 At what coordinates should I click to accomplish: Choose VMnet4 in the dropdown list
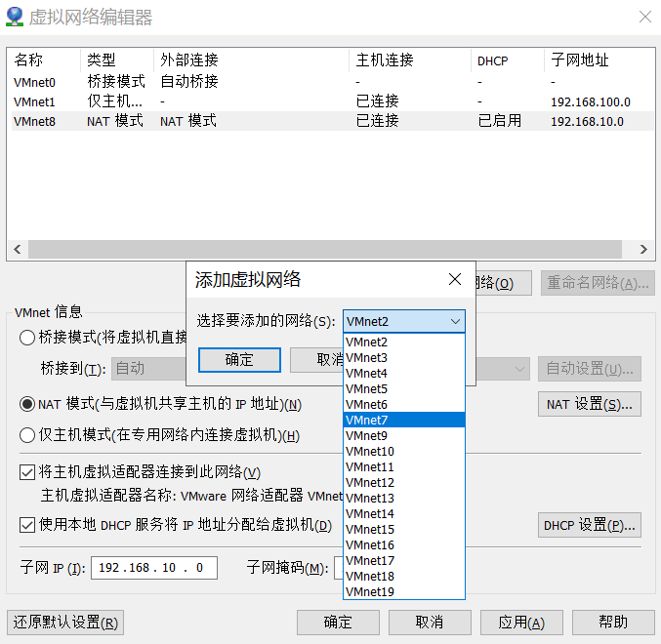coord(404,373)
